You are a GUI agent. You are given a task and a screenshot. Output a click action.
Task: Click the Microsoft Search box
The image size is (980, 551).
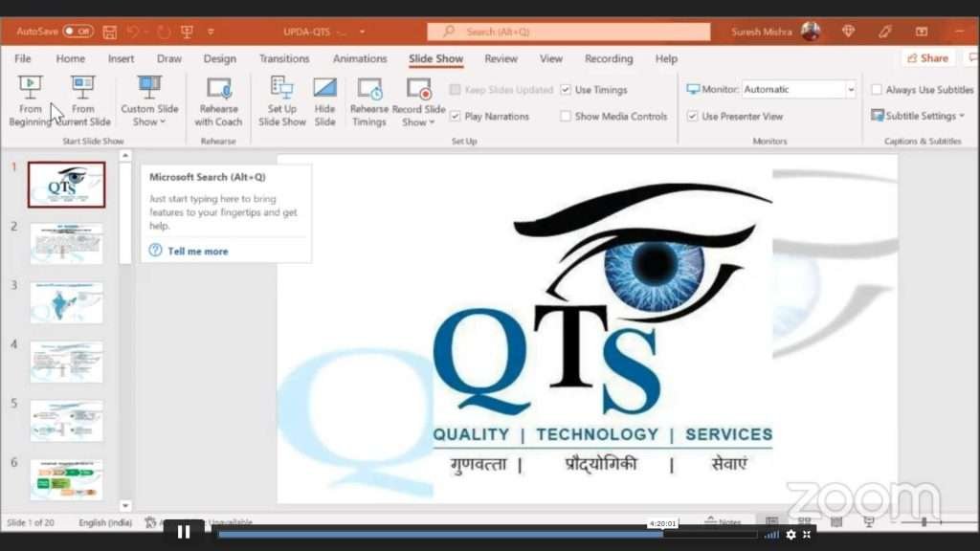click(x=568, y=32)
